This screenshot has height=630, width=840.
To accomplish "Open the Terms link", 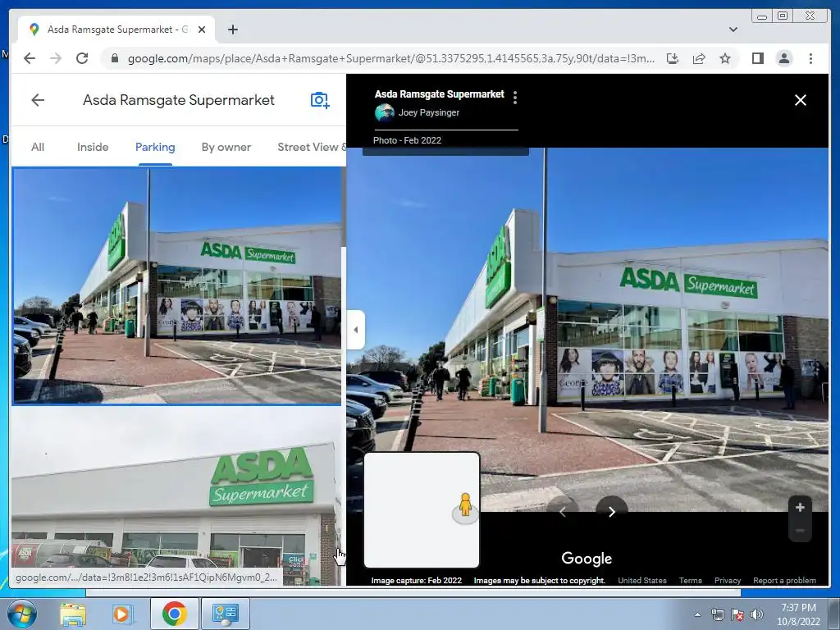I will pos(691,580).
